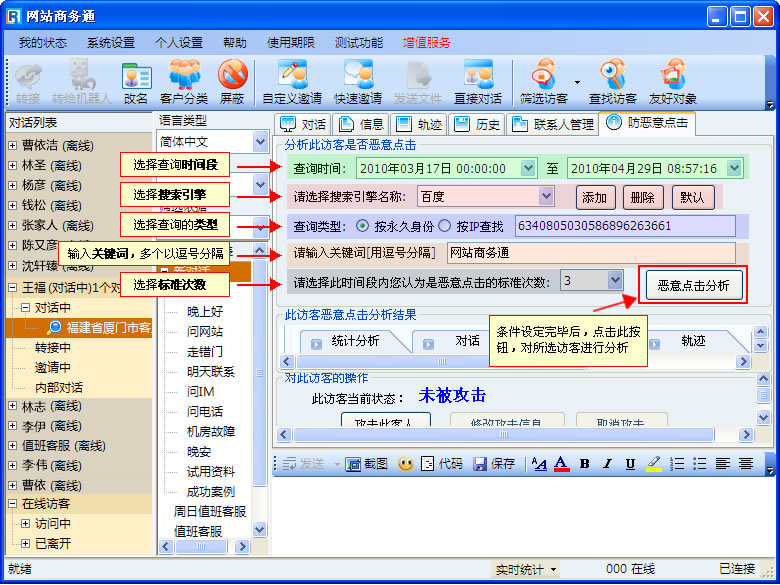
Task: Click 转给机器人 robot transfer icon
Action: tap(81, 82)
